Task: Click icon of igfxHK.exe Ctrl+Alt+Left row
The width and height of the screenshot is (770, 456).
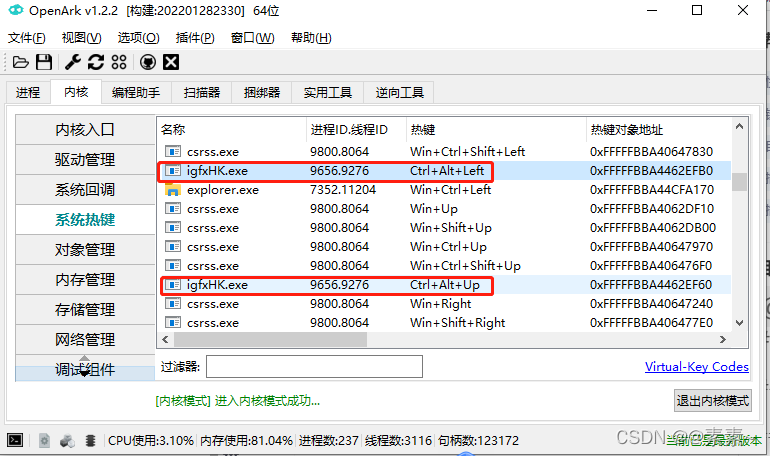Action: [172, 171]
